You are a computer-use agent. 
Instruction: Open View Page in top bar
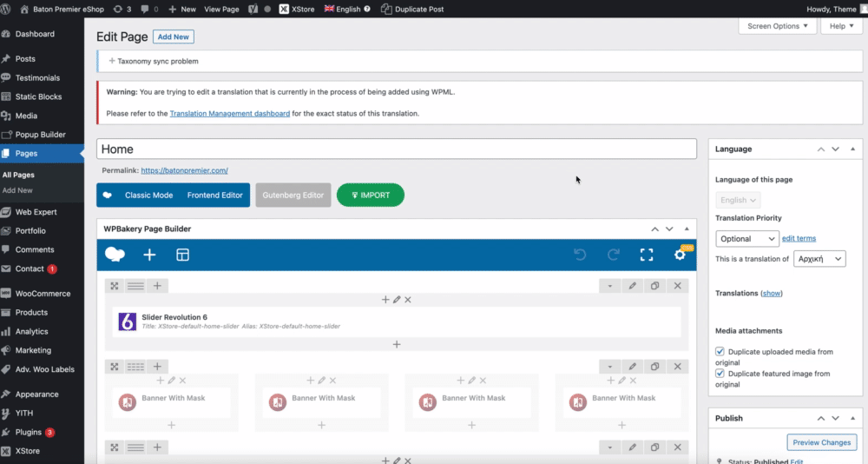221,9
